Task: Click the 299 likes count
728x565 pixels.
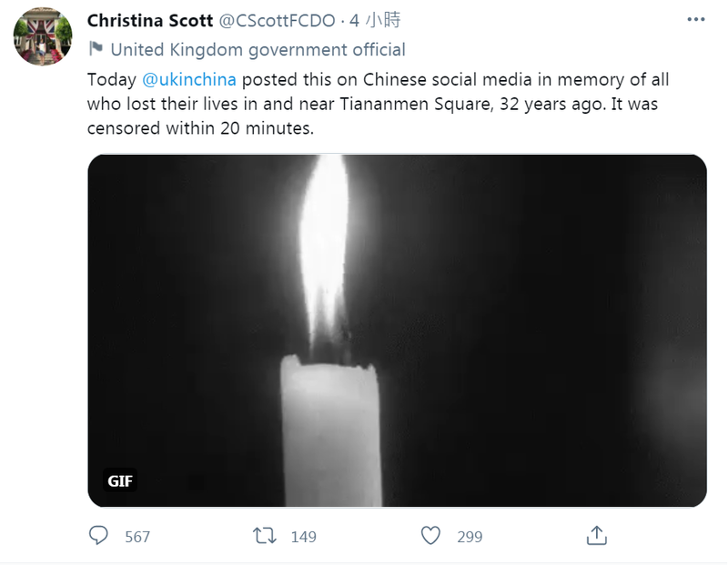Action: [x=470, y=536]
